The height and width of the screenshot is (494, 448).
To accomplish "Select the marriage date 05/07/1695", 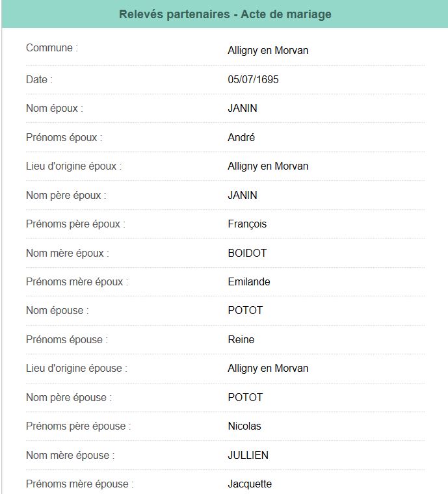I will (x=254, y=80).
